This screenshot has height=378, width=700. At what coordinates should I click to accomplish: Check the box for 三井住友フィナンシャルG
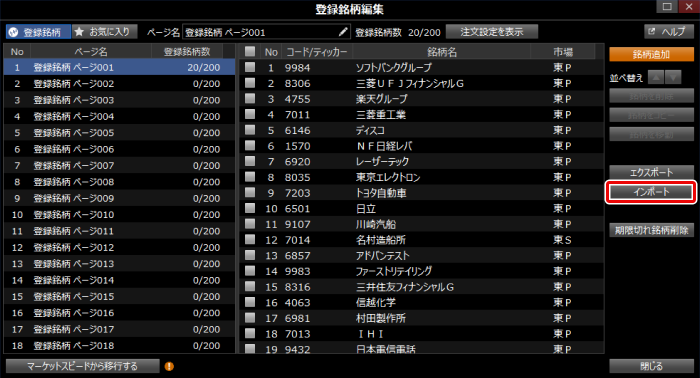point(250,286)
